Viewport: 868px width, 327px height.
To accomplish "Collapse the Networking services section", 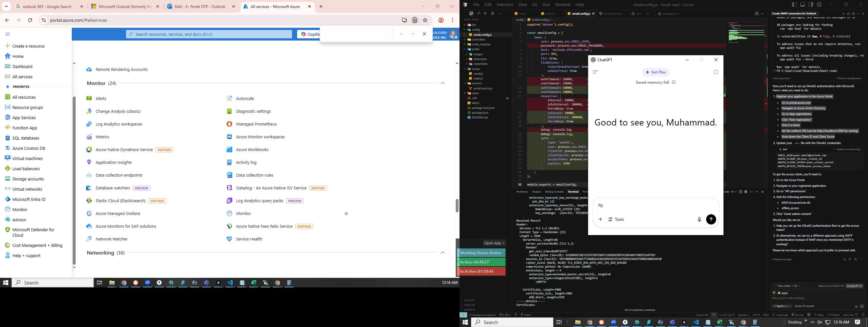I will (443, 253).
